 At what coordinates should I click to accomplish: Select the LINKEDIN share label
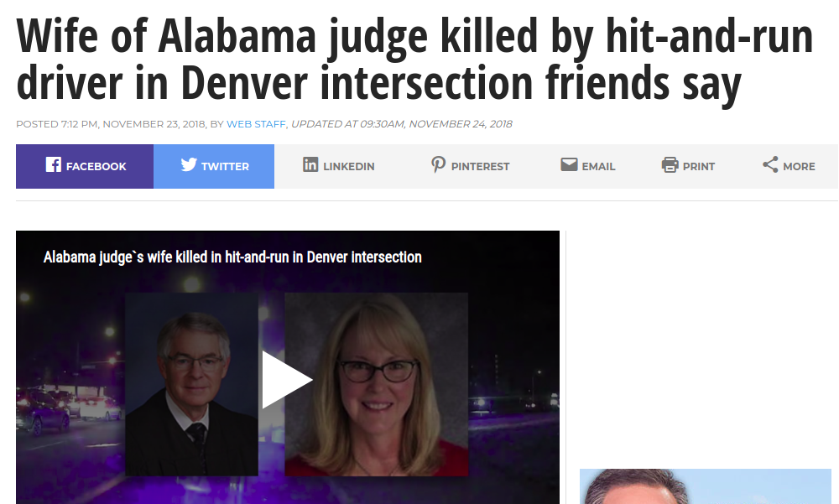pos(349,166)
